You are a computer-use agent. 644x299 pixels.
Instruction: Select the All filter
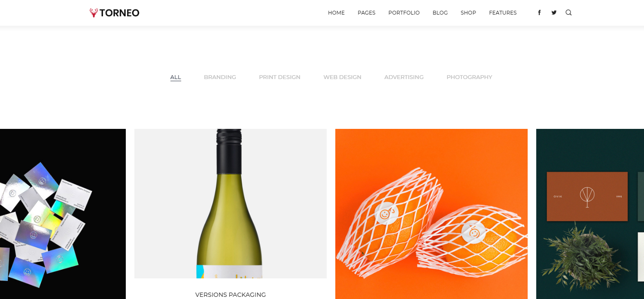tap(176, 77)
